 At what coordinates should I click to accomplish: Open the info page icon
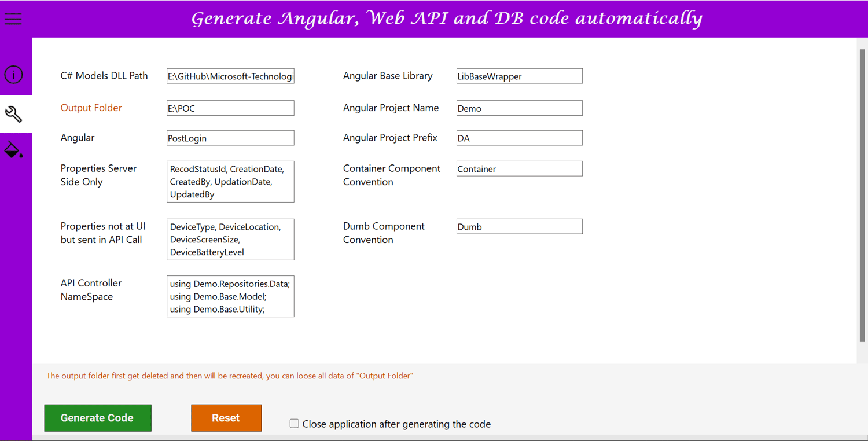coord(13,75)
